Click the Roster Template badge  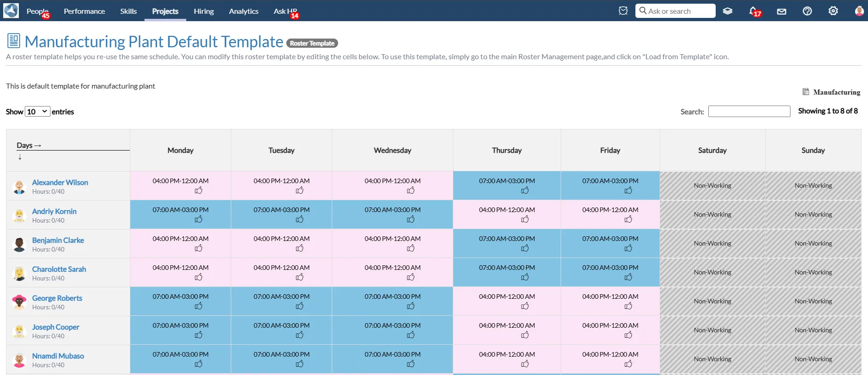tap(312, 43)
